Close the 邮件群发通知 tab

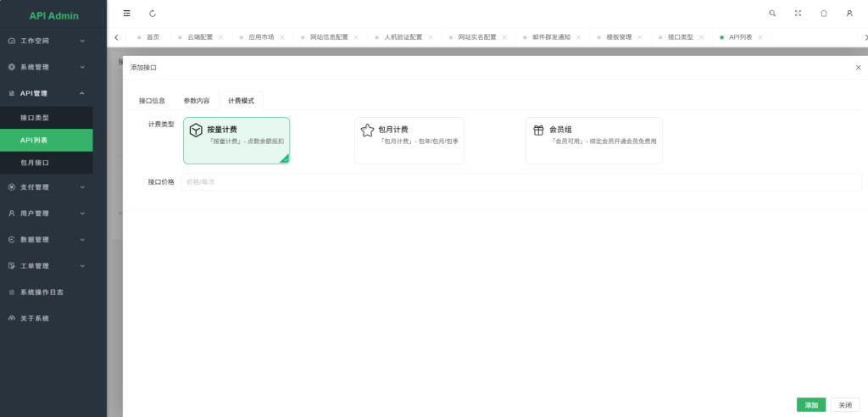(x=578, y=37)
